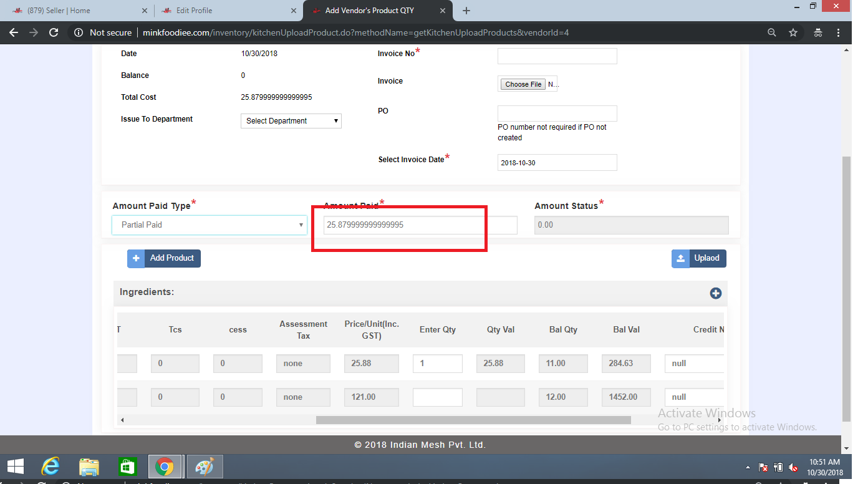Click the table's scroll right arrow
The width and height of the screenshot is (868, 484).
point(719,420)
